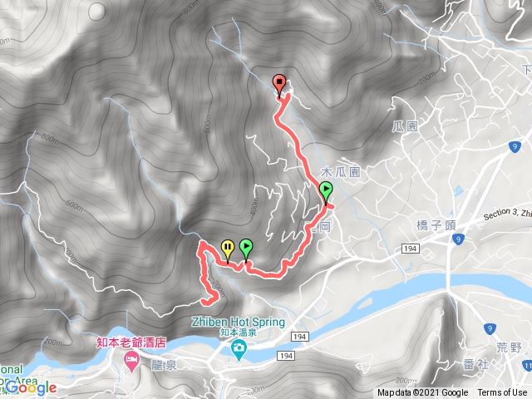Open the Zhiben Hot Spring camera icon

click(239, 350)
